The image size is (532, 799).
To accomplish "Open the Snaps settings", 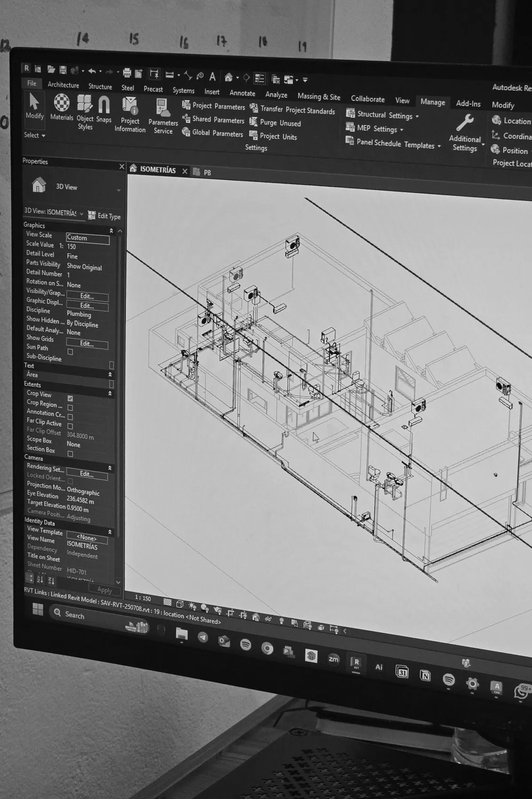I will click(104, 109).
